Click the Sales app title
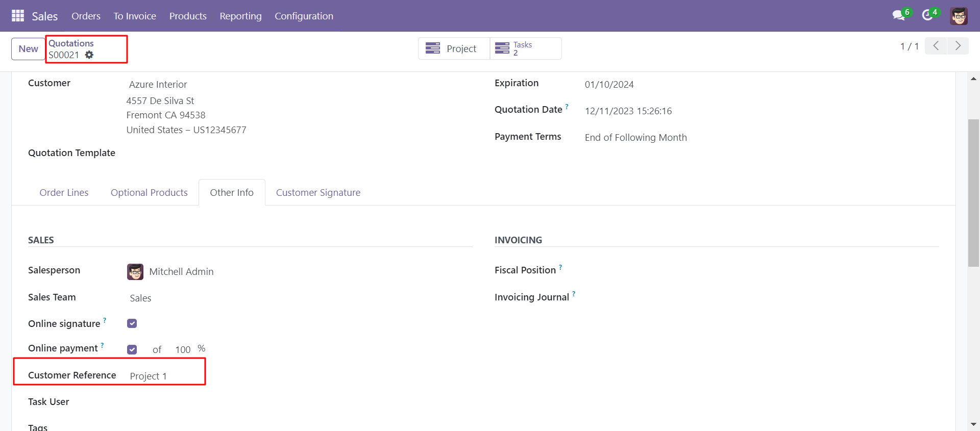The image size is (980, 431). [45, 16]
